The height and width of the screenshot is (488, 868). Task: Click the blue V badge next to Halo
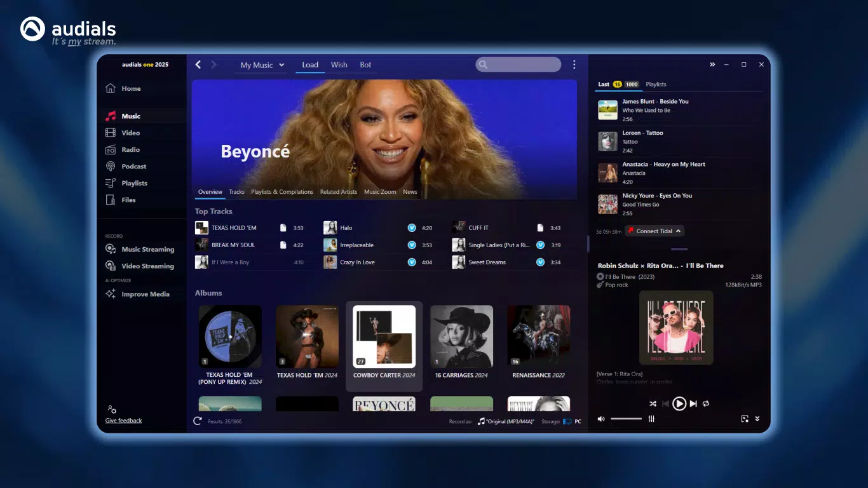click(412, 227)
